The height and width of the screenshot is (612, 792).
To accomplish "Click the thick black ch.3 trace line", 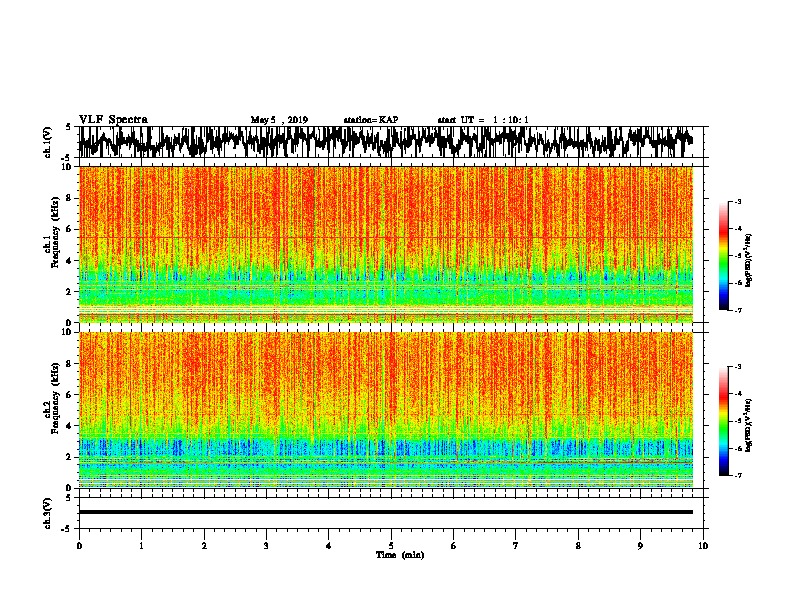I will coord(386,512).
